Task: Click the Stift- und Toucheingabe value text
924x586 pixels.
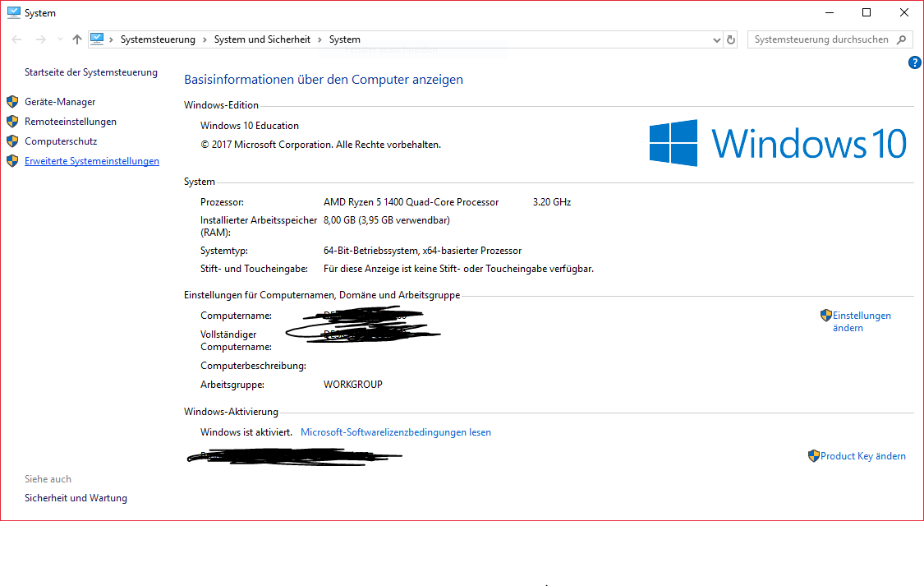Action: [458, 269]
